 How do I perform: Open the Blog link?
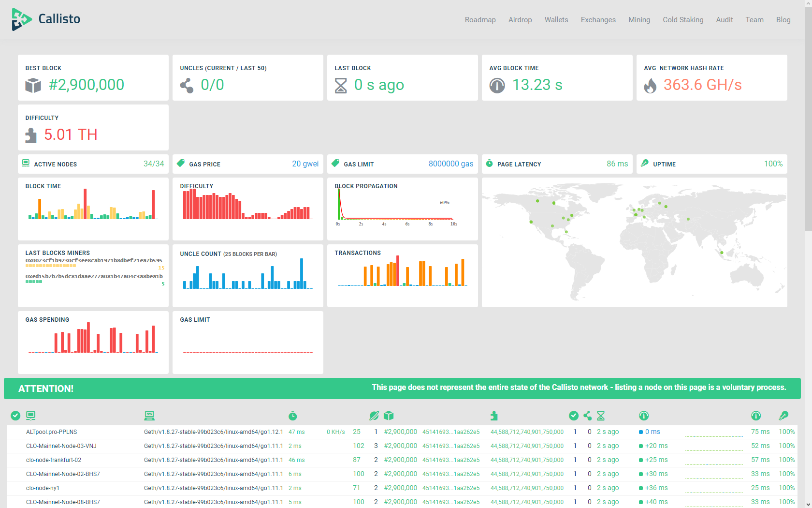pos(783,20)
